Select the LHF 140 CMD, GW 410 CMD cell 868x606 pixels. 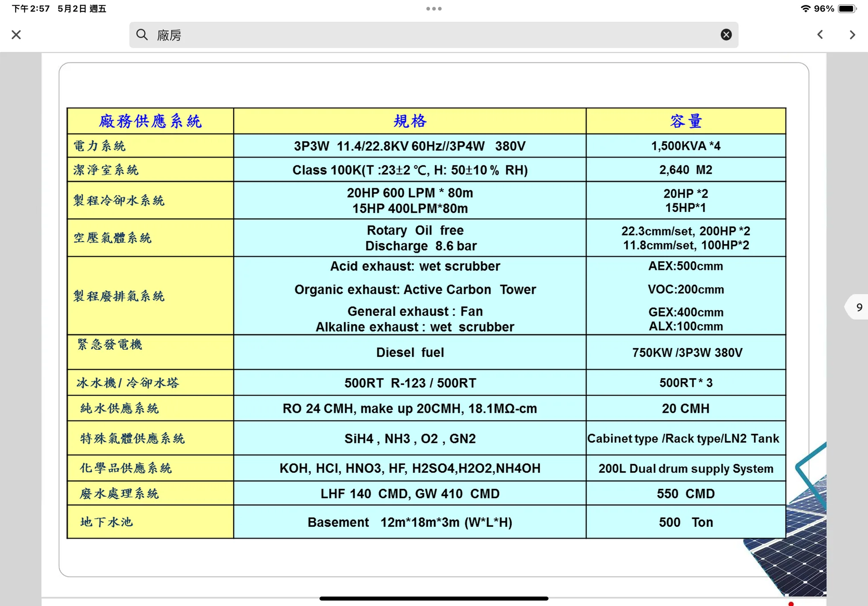410,493
